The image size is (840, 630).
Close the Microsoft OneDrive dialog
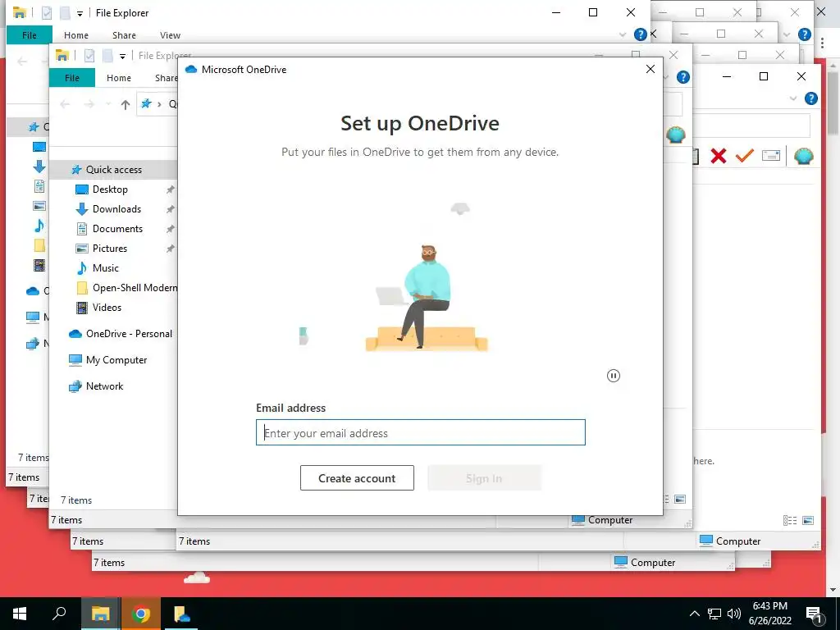click(651, 69)
